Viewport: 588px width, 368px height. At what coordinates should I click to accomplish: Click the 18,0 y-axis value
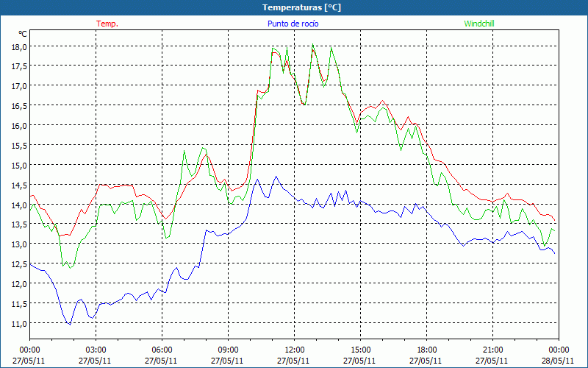coord(20,47)
